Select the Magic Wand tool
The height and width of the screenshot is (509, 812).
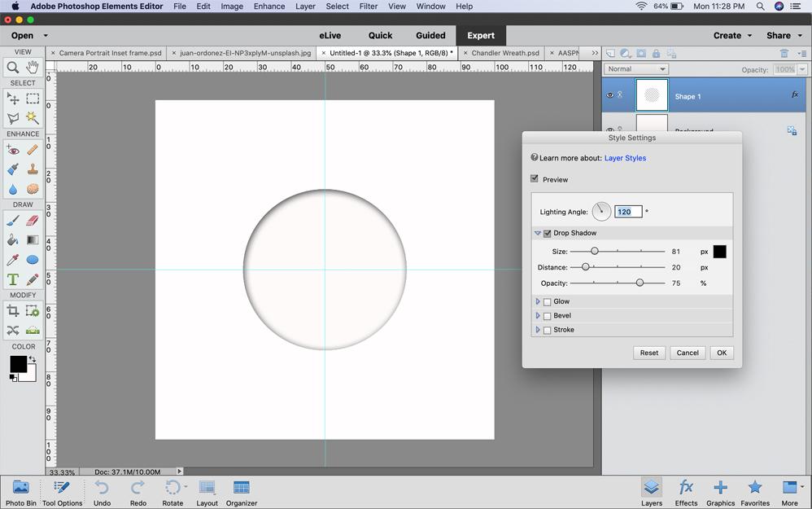click(33, 118)
